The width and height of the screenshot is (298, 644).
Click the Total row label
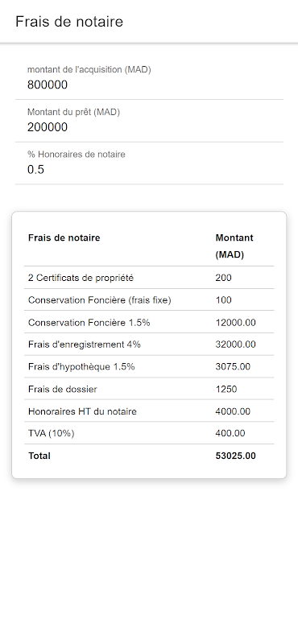pos(39,456)
